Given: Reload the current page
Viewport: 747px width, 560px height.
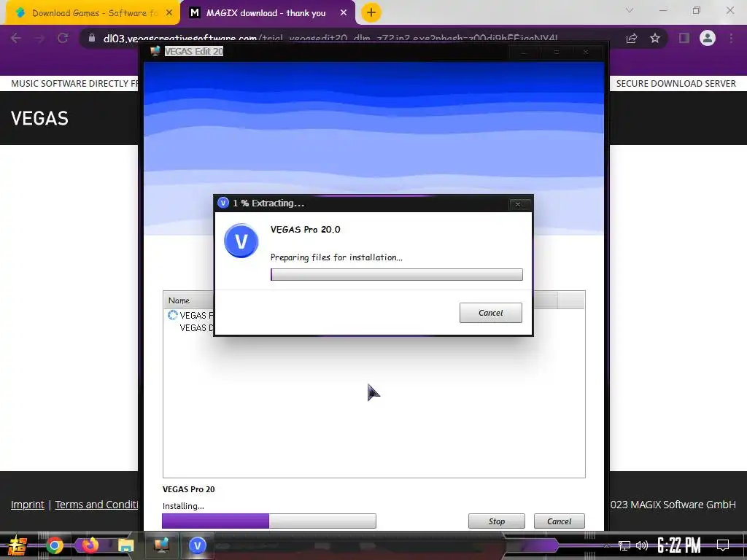Looking at the screenshot, I should click(63, 38).
